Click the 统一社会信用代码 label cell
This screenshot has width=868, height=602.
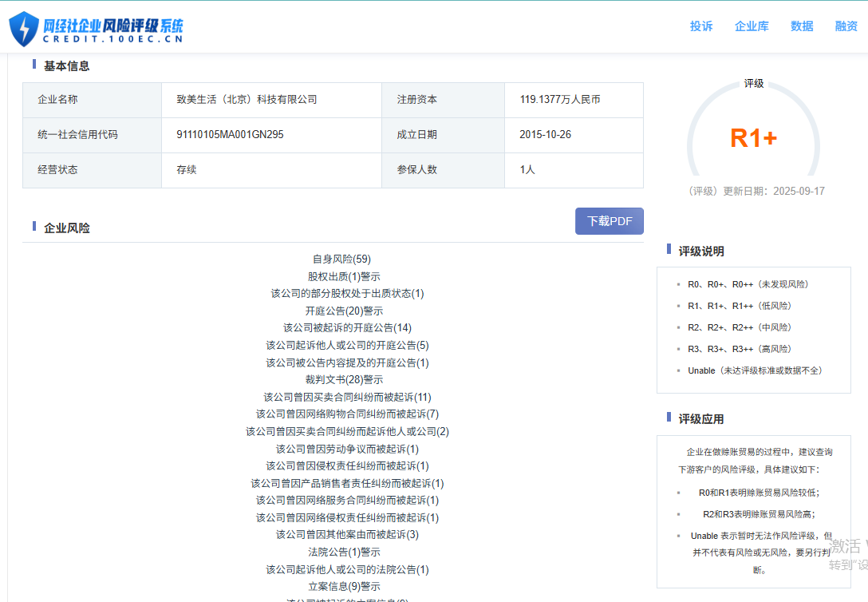(x=92, y=135)
